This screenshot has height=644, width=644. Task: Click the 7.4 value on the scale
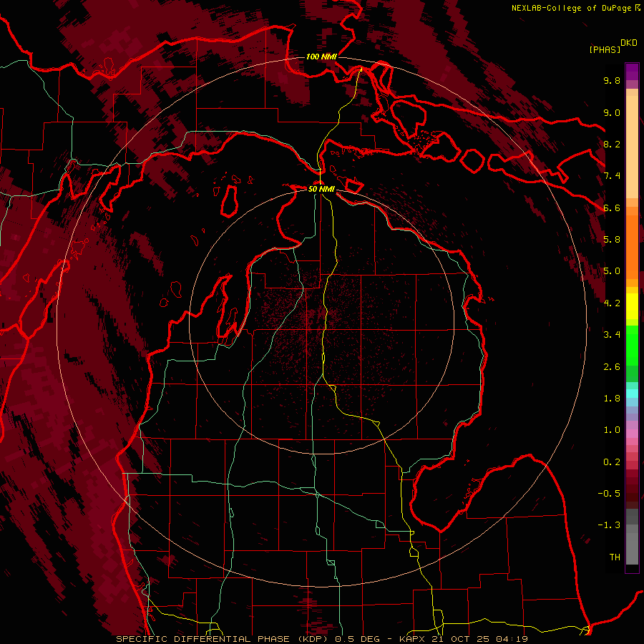click(612, 176)
